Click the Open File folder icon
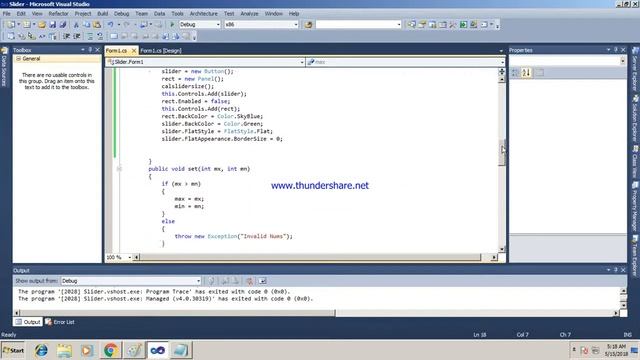The width and height of the screenshot is (640, 360). coord(42,24)
